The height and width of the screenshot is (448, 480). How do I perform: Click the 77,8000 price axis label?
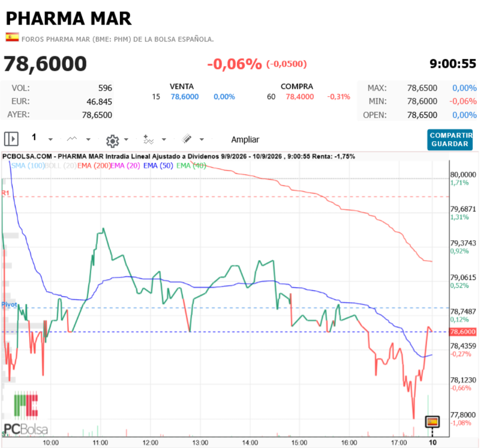point(463,415)
